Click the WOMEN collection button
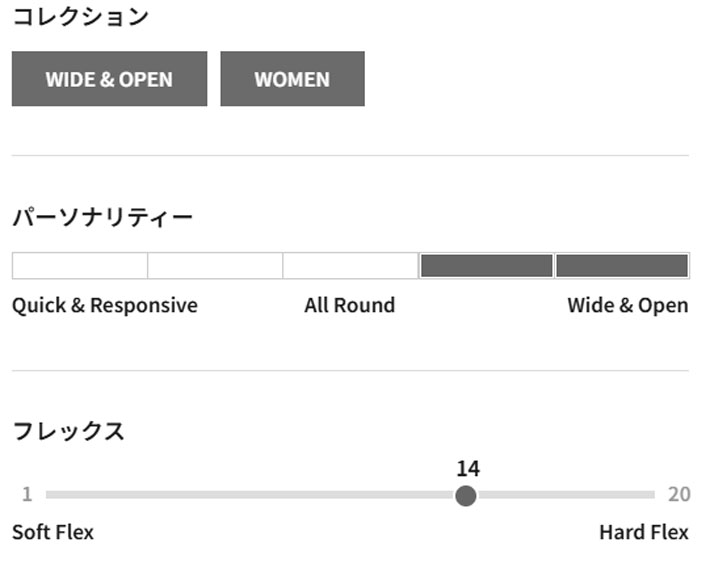Image resolution: width=710 pixels, height=576 pixels. point(292,79)
